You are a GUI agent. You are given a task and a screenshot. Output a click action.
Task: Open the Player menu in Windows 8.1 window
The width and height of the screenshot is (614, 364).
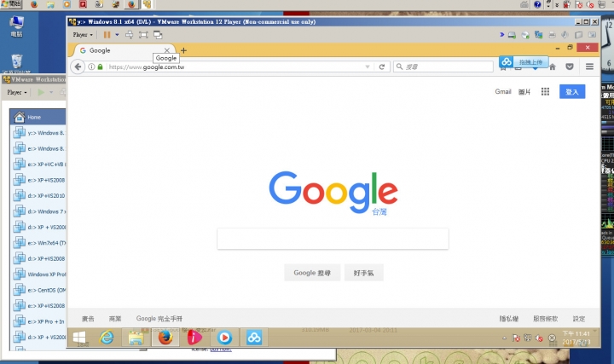(83, 35)
